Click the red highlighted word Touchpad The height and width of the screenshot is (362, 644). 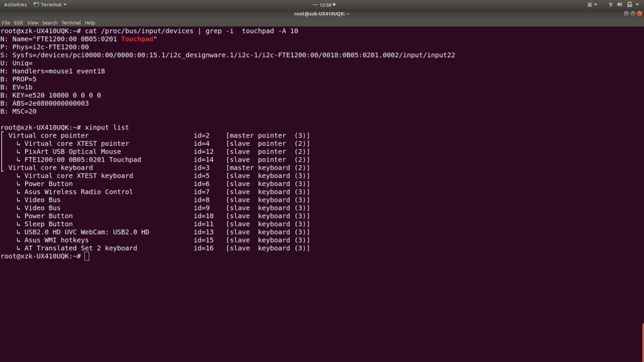[137, 39]
